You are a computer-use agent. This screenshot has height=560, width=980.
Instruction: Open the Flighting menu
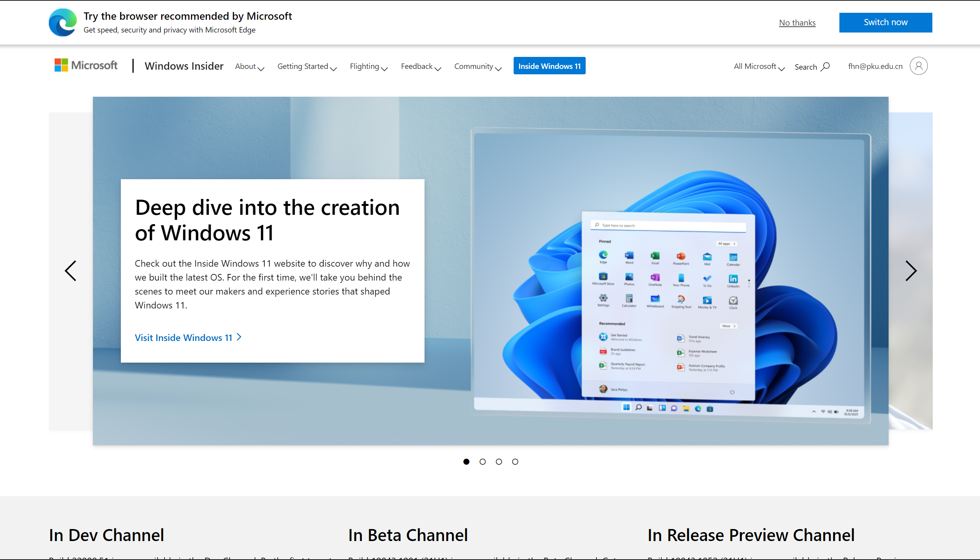point(368,67)
